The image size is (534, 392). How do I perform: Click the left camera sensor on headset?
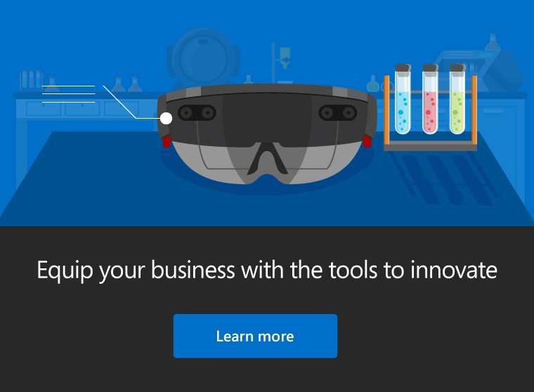[197, 112]
